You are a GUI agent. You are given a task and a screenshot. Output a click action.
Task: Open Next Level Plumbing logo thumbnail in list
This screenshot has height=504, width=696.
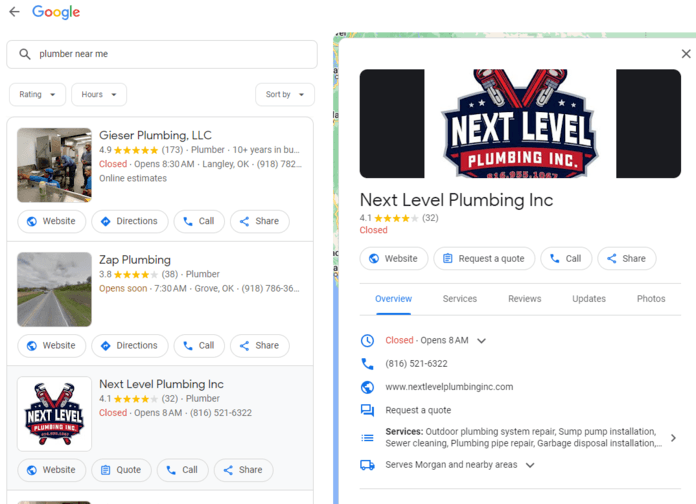pyautogui.click(x=55, y=414)
